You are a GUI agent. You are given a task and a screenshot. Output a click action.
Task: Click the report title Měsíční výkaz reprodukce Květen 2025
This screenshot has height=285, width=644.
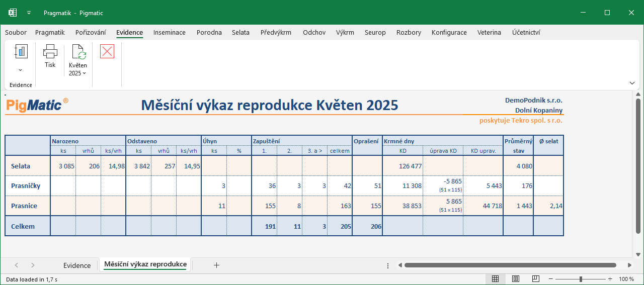[x=270, y=105]
